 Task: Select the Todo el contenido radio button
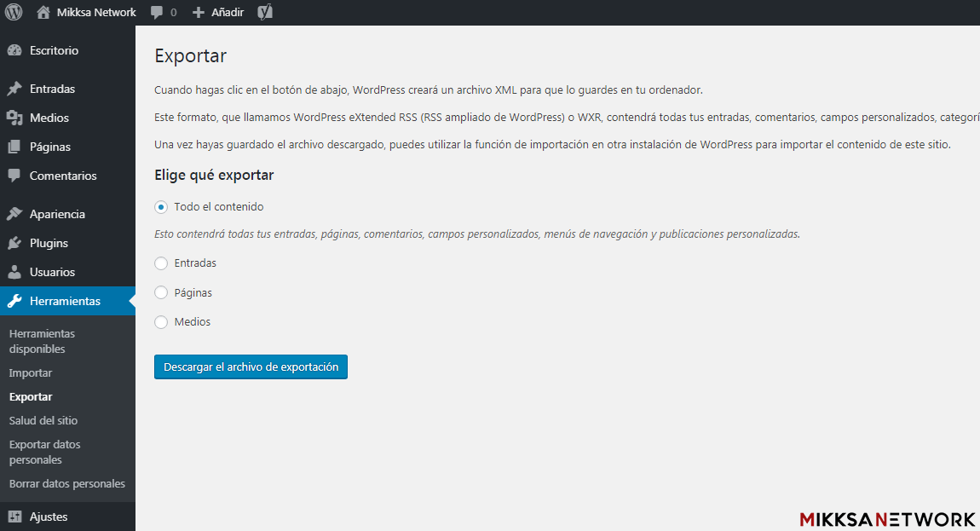161,207
